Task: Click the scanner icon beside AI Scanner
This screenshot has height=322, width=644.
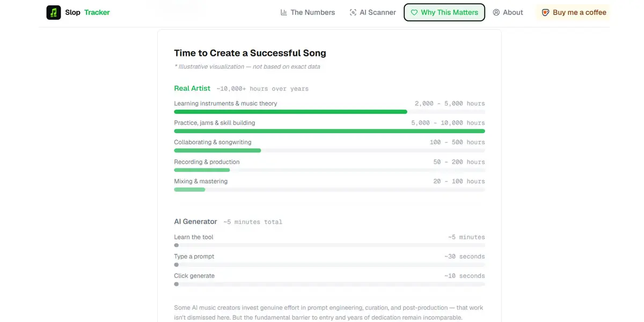Action: click(x=353, y=12)
